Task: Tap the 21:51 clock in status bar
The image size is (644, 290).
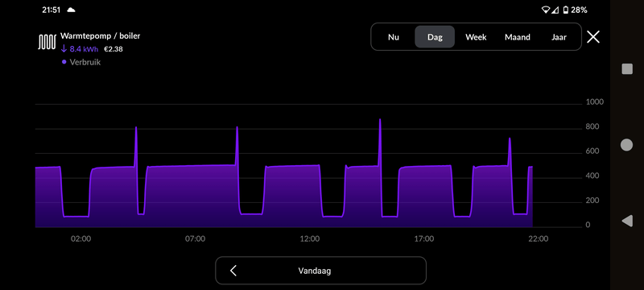Action: [52, 10]
